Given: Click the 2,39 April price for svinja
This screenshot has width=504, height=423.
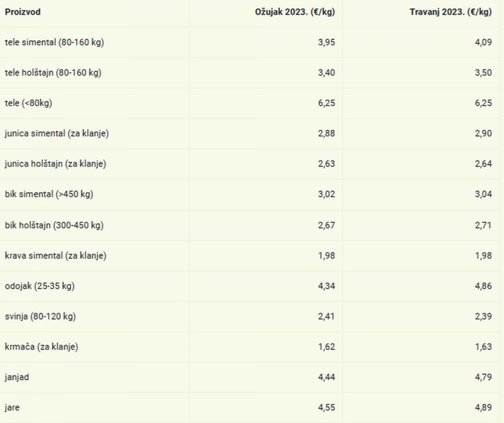Looking at the screenshot, I should [x=483, y=317].
